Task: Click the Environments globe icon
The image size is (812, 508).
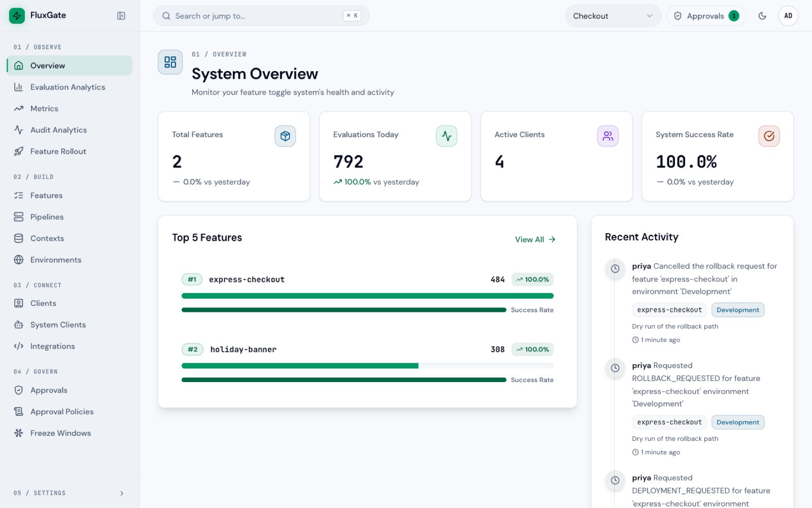Action: (19, 260)
